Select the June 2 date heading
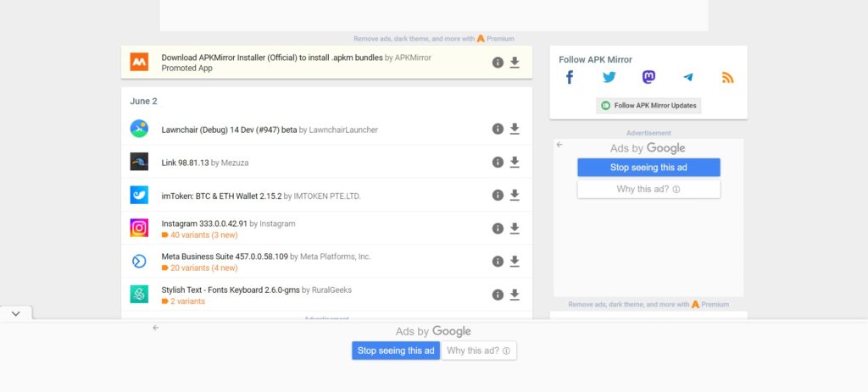Viewport: 868px width, 392px height. 143,102
